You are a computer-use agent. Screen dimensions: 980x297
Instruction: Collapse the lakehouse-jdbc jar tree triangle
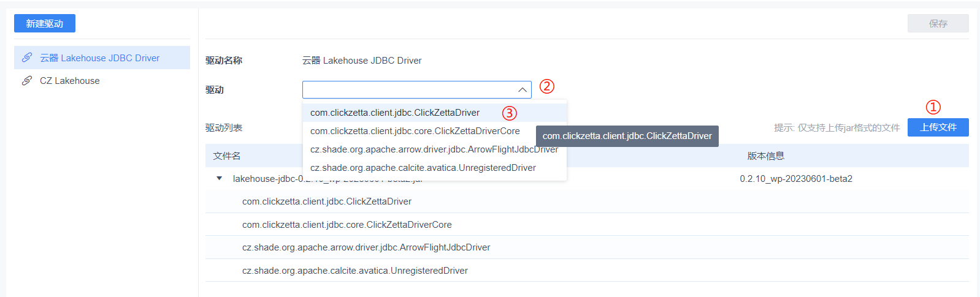coord(220,179)
